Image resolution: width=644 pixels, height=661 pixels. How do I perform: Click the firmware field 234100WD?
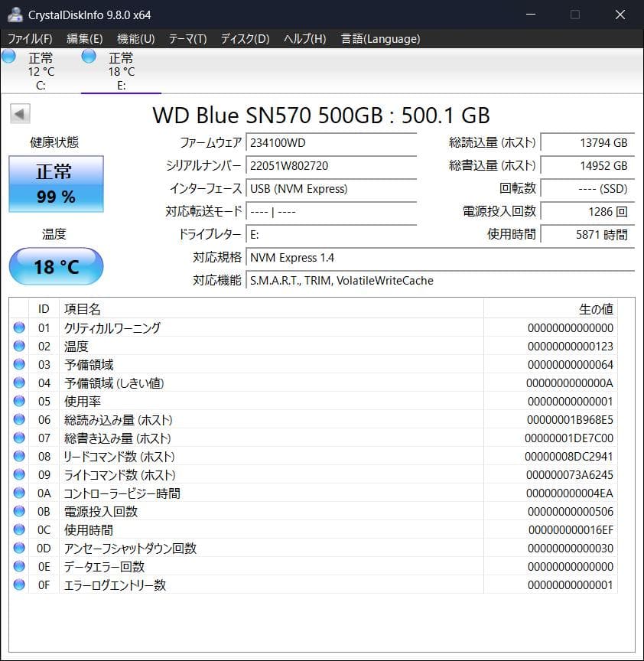click(331, 143)
